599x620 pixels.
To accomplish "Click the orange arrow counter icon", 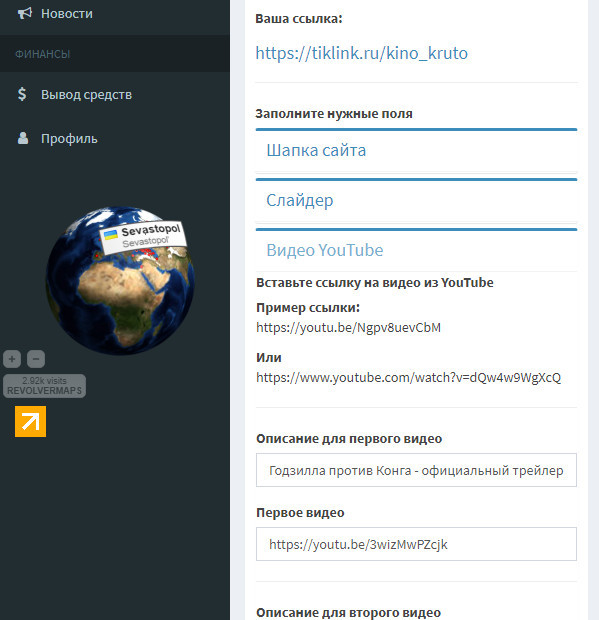I will 30,421.
